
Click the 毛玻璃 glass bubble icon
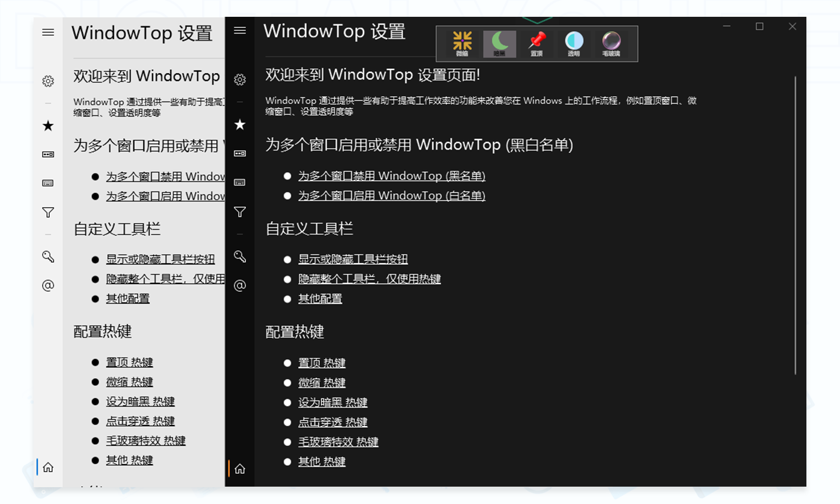tap(611, 43)
